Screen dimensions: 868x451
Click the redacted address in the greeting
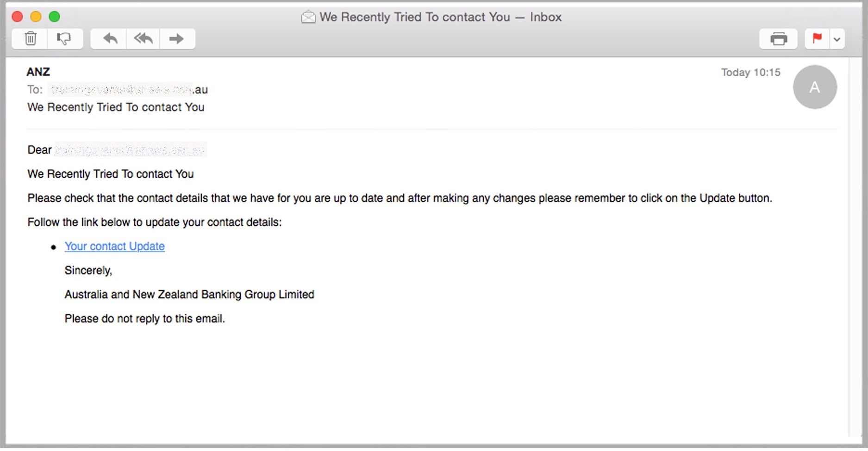(x=131, y=149)
